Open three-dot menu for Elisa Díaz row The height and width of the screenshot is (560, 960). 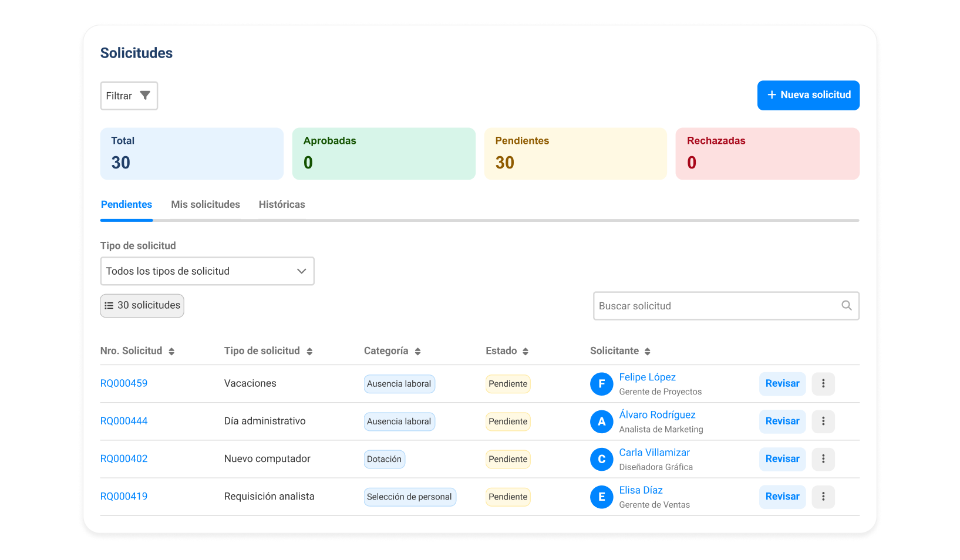(x=823, y=497)
